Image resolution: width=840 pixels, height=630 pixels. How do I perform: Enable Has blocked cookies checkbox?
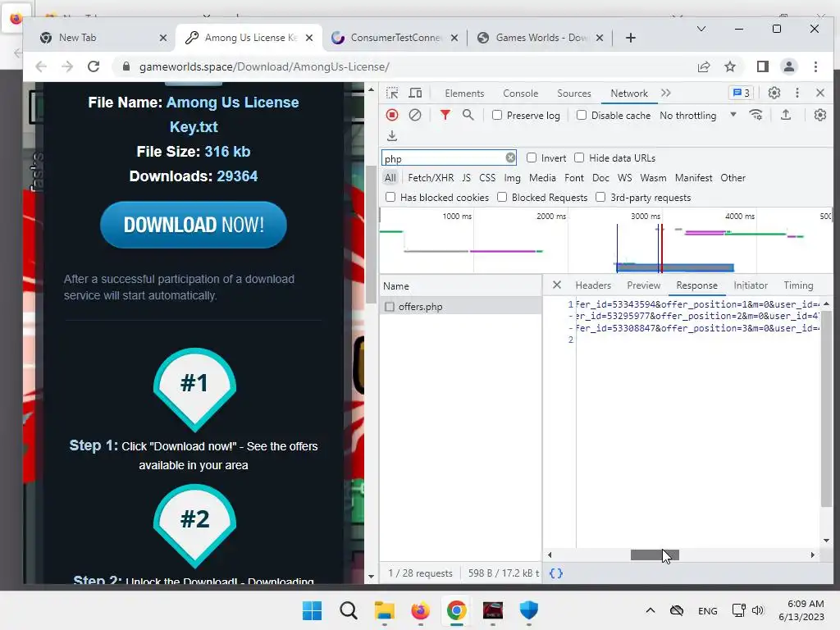390,197
